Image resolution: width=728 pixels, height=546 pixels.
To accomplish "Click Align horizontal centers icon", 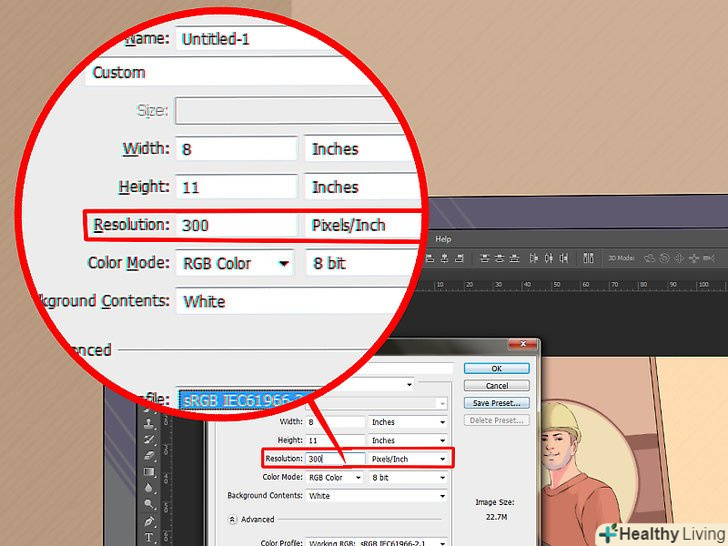I will click(x=444, y=258).
